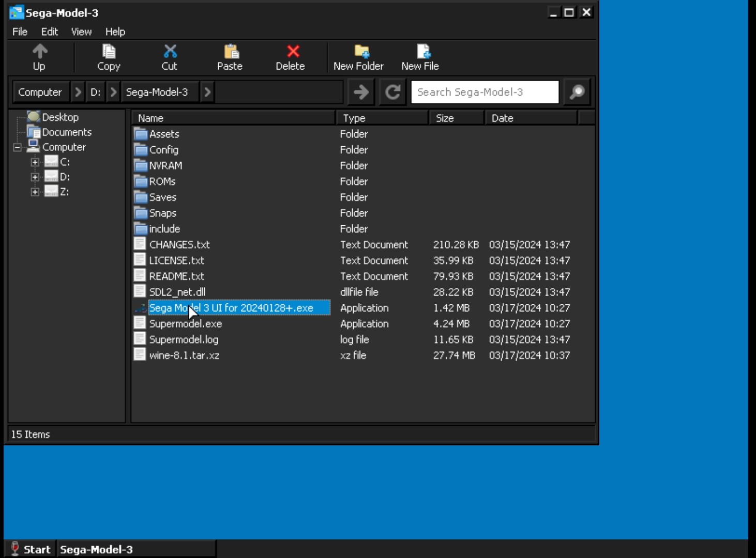Click the Supermodel.exe file icon

click(x=140, y=323)
